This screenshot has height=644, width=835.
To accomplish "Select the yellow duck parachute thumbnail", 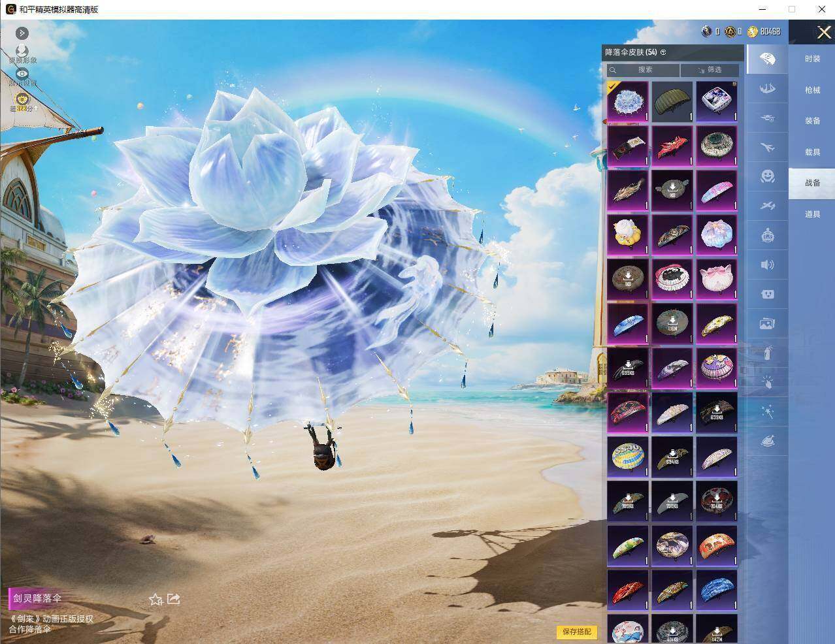I will click(628, 234).
